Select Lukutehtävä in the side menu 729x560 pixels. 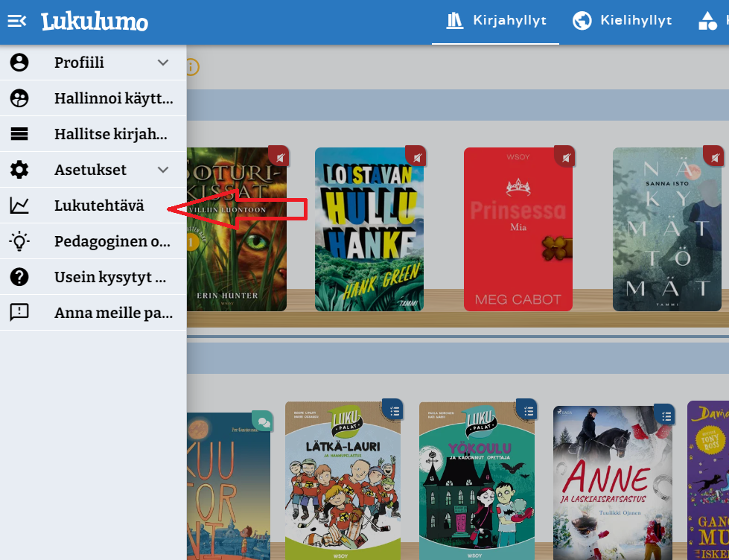pyautogui.click(x=93, y=206)
